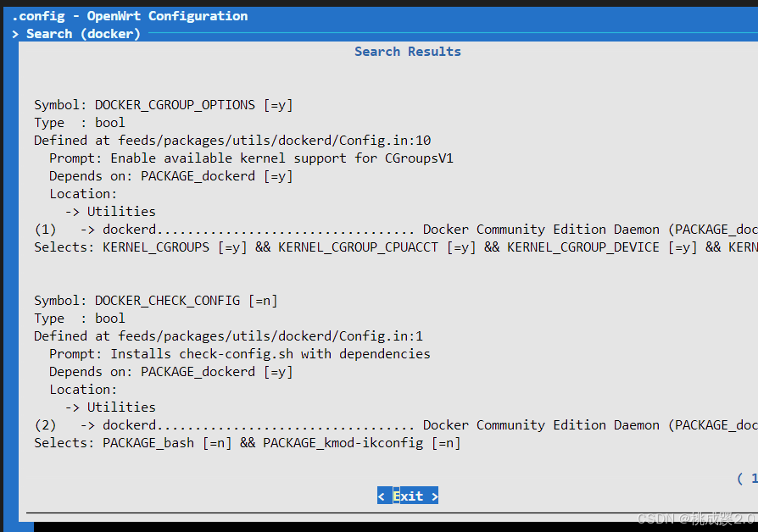Viewport: 758px width, 532px height.
Task: Jump to result (1) dockerd entry
Action: pos(395,230)
